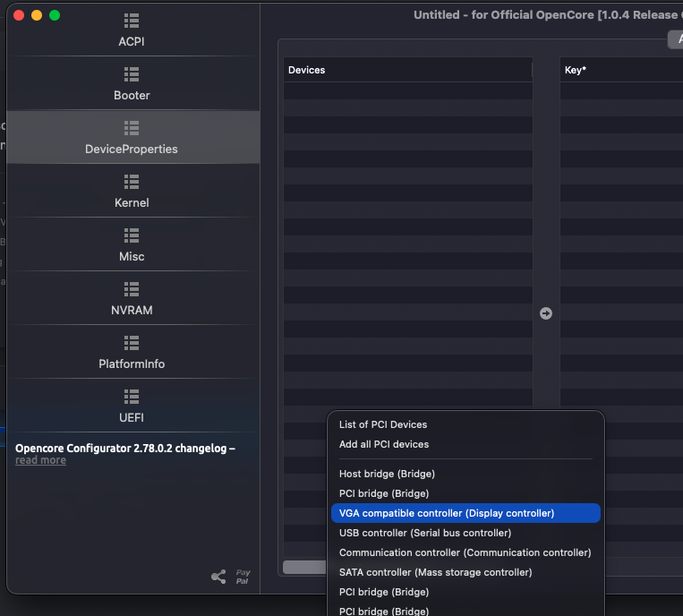Screen dimensions: 683x616
Task: Click the grey button beneath the Devices table
Action: coord(304,567)
